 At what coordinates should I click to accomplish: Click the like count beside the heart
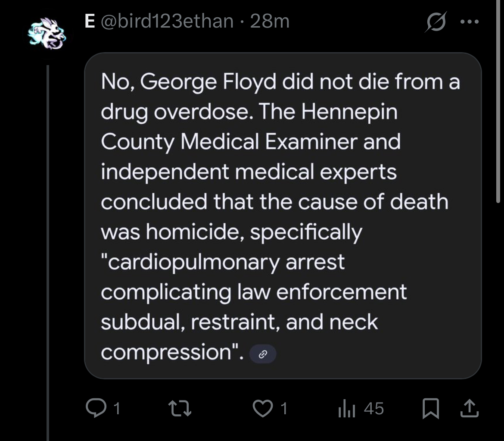[x=284, y=409]
